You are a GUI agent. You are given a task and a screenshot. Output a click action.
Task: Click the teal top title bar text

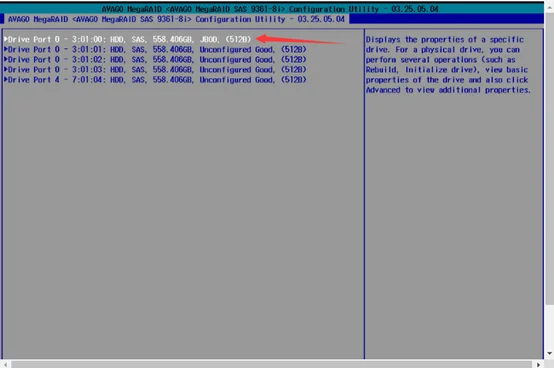pos(270,9)
